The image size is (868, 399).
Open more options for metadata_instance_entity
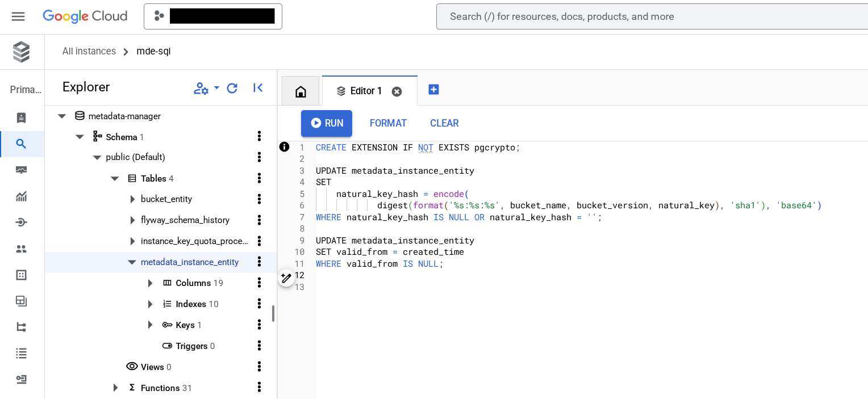[x=259, y=262]
